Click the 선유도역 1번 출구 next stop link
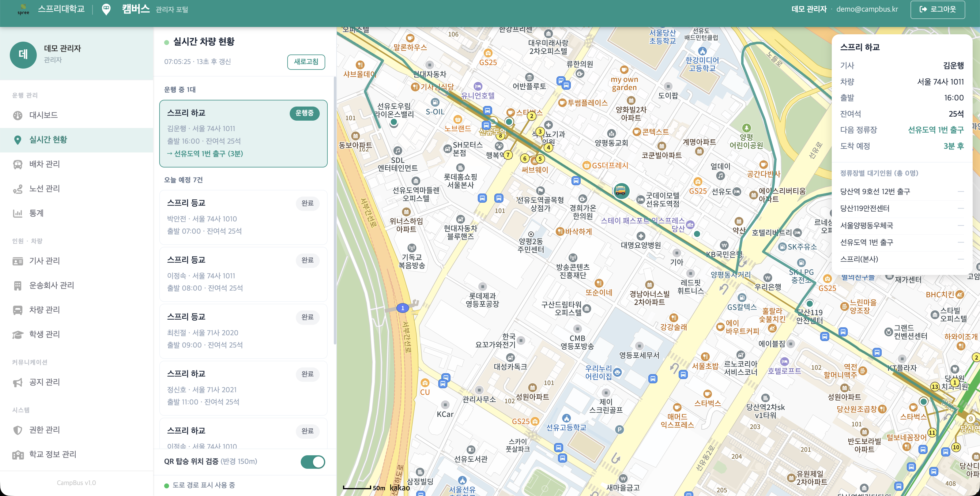Viewport: 980px width, 496px height. coord(205,154)
